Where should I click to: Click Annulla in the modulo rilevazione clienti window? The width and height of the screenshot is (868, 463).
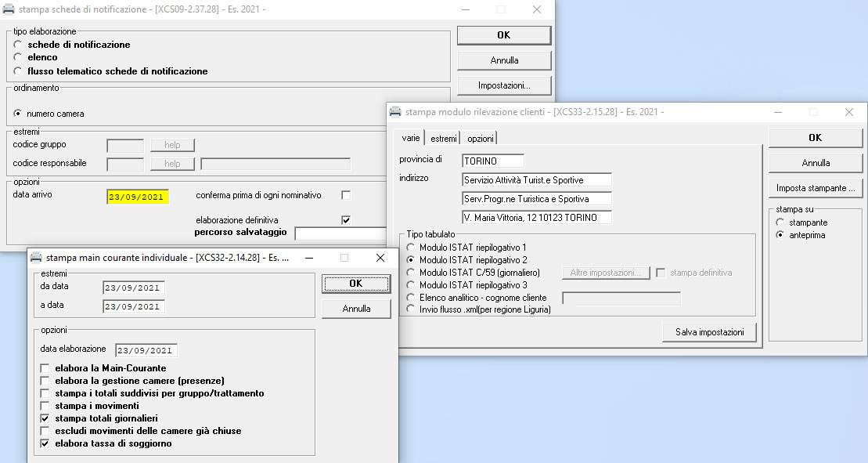coord(816,163)
